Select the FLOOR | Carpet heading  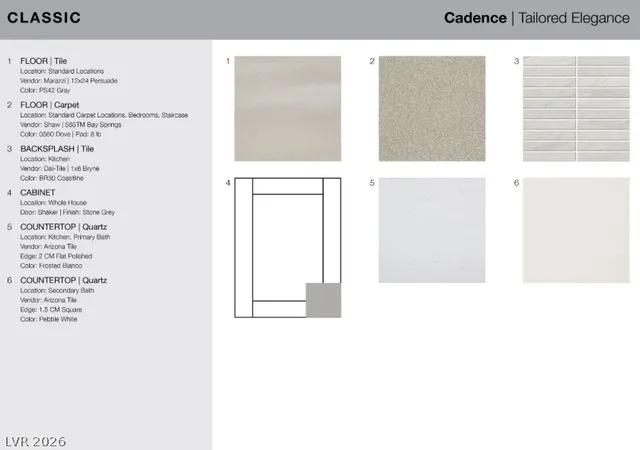pos(50,105)
